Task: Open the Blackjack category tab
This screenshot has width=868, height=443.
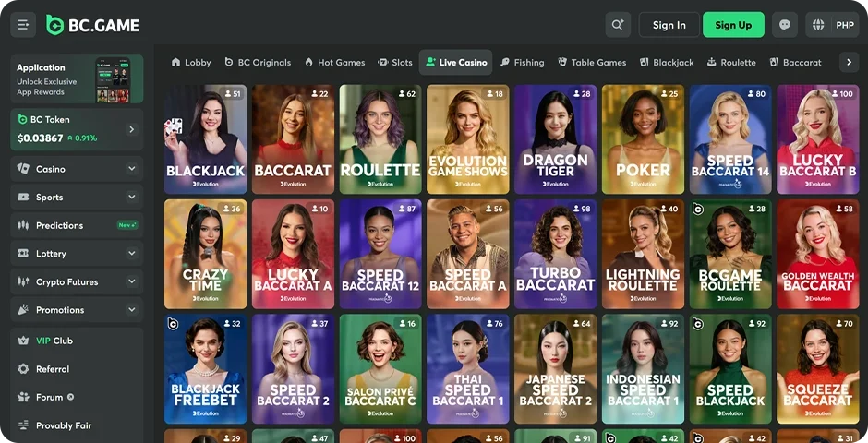Action: [667, 62]
